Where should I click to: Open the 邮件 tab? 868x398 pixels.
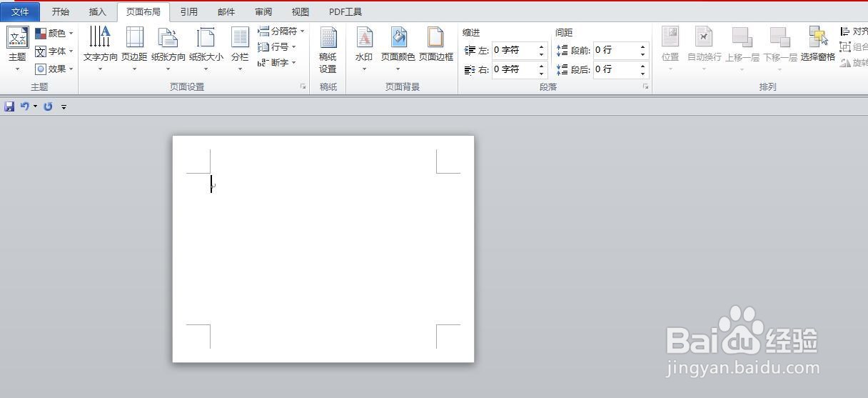226,11
